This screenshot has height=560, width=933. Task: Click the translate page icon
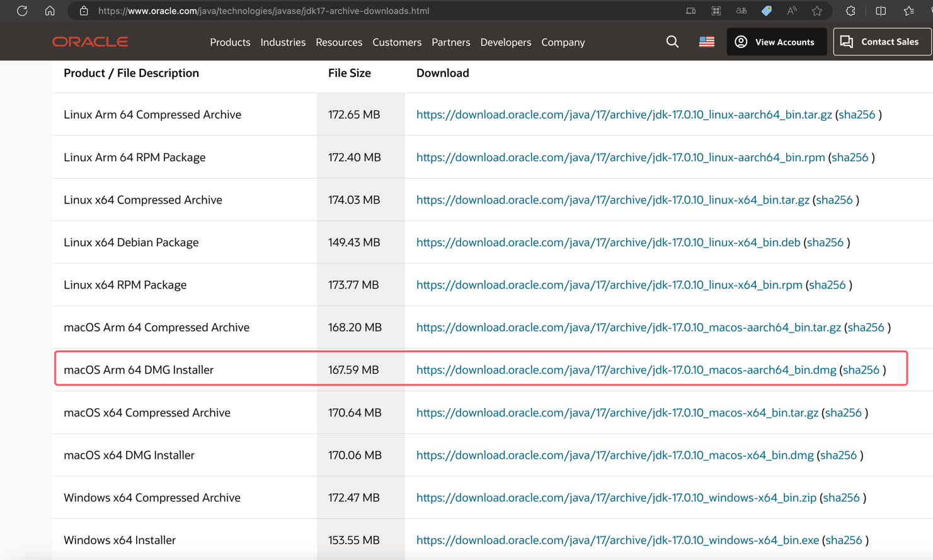(741, 11)
